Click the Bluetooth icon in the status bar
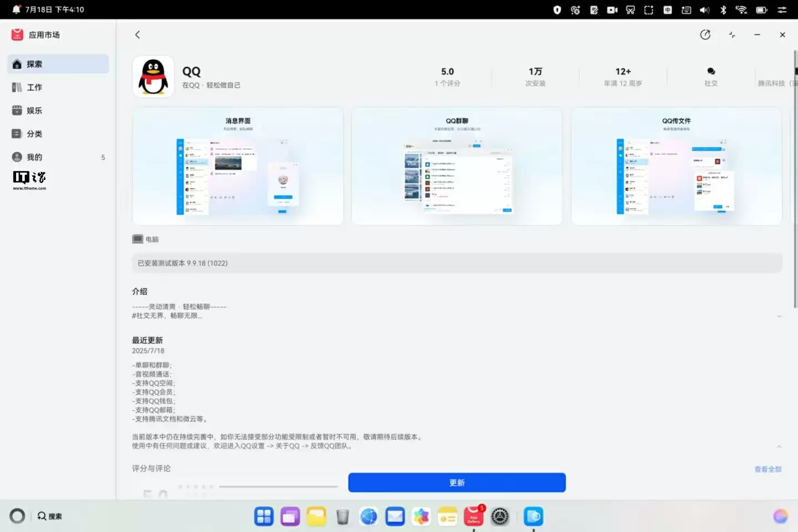Viewport: 798px width, 532px height. click(x=723, y=9)
